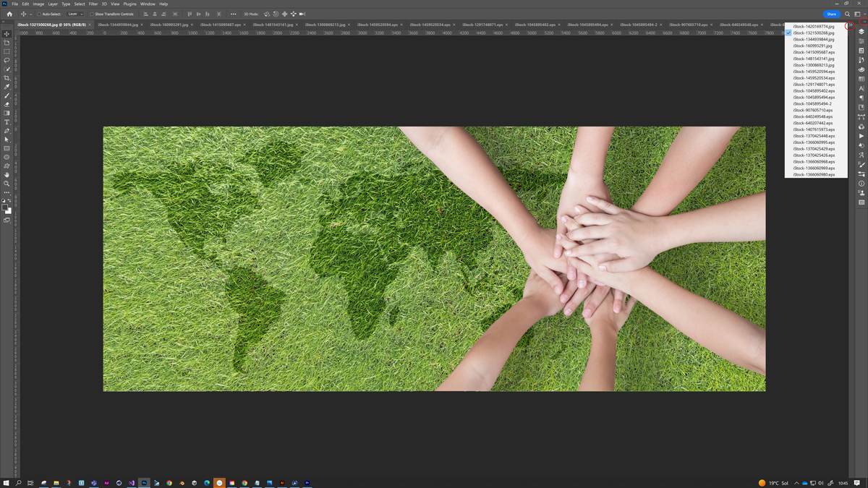Click the Home icon in the options bar
Image resolution: width=868 pixels, height=488 pixels.
click(x=10, y=14)
